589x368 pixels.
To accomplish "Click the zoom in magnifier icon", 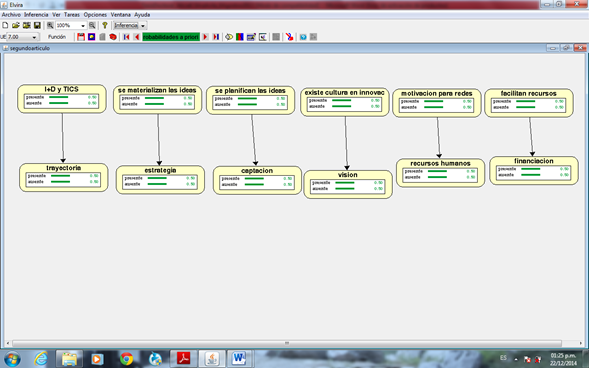I will [x=50, y=25].
